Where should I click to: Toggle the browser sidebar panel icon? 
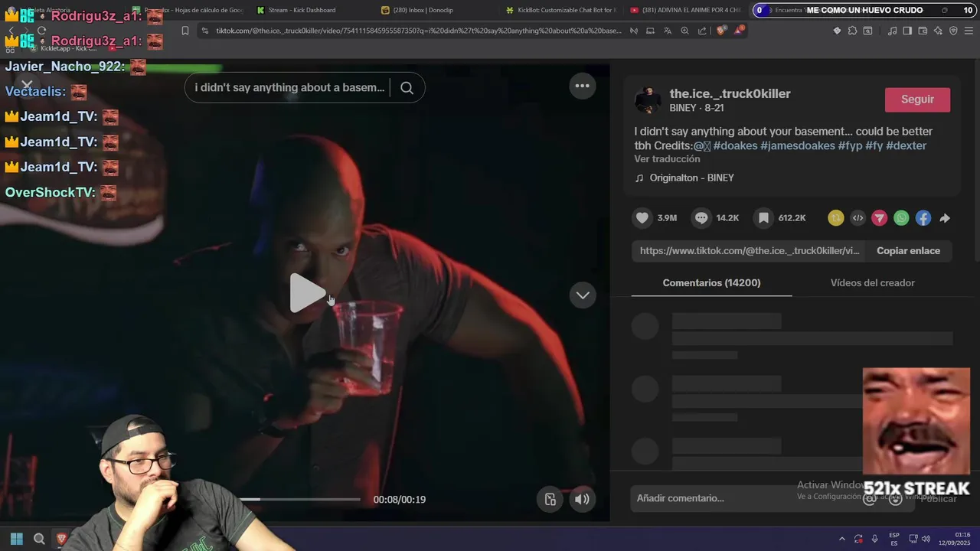[x=907, y=31]
